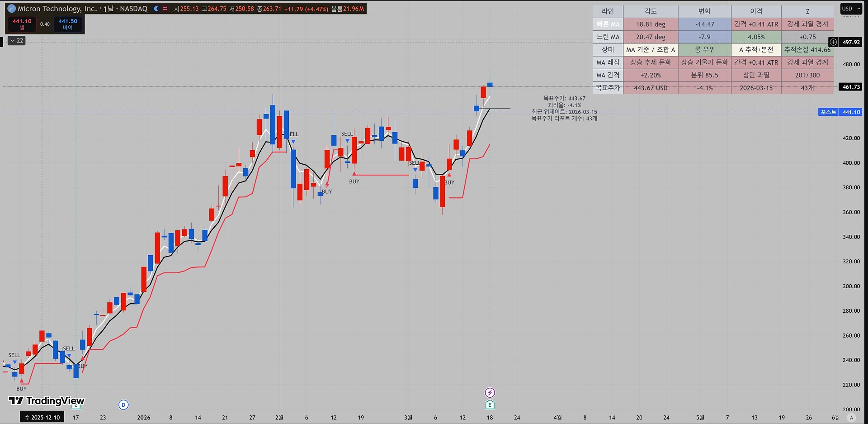Click the 최근 업데이트: 2026-03-15 chart annotation

pyautogui.click(x=564, y=112)
